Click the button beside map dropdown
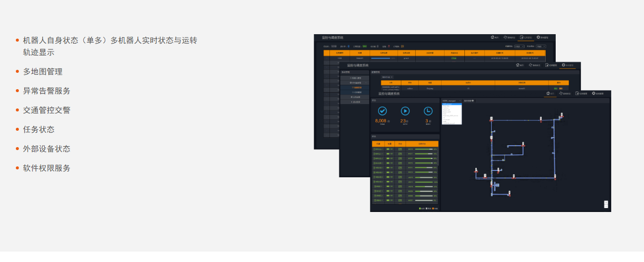Viewport: 644px width, 262px height. 469,101
